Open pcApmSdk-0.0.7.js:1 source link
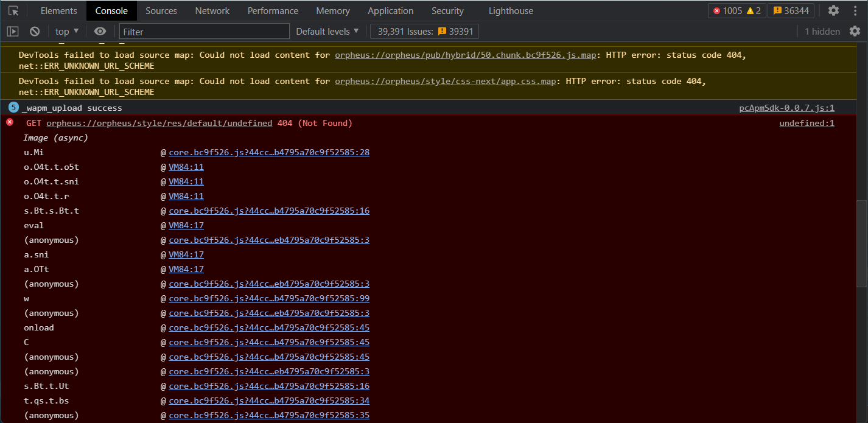The height and width of the screenshot is (423, 868). [786, 108]
